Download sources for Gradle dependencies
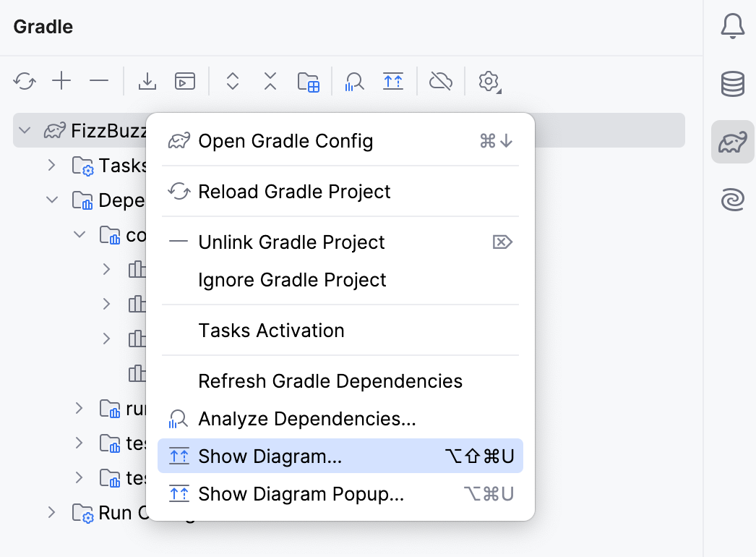This screenshot has height=557, width=756. [147, 81]
